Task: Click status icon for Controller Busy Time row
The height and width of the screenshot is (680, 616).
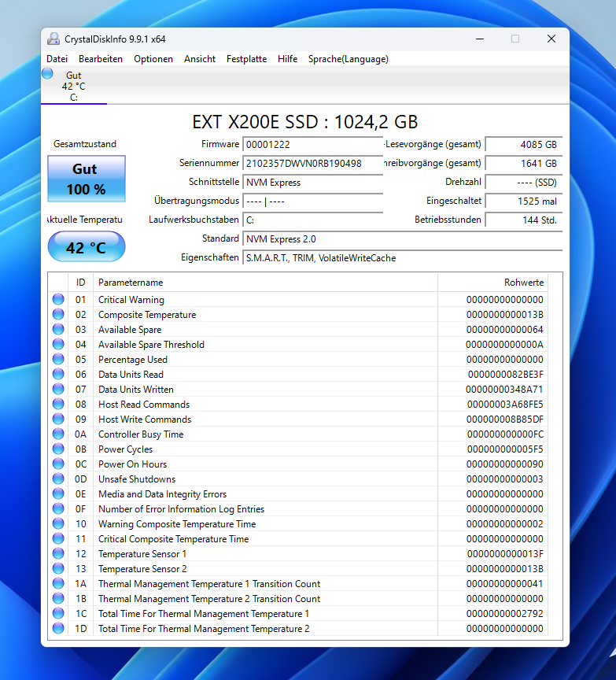Action: click(58, 434)
